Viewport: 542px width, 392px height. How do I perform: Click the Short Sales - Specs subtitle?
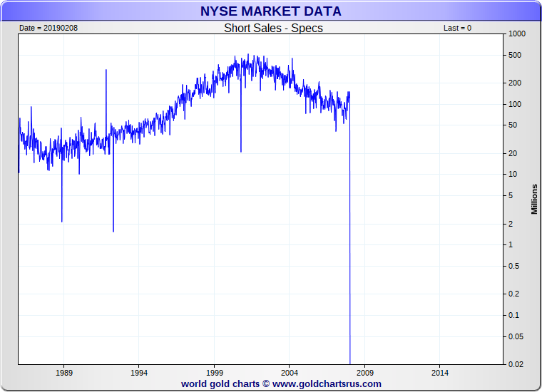(x=273, y=28)
